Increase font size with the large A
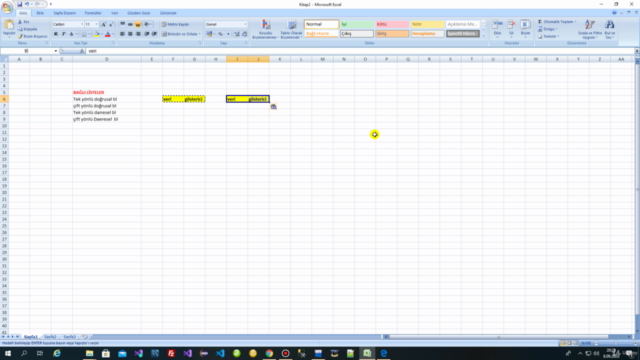The width and height of the screenshot is (640, 360). click(104, 24)
